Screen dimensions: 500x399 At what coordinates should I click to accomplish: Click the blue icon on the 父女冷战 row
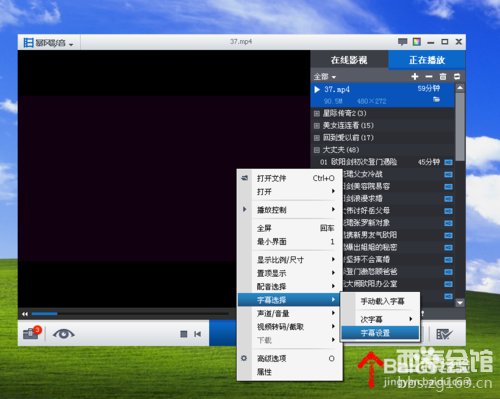(x=448, y=174)
